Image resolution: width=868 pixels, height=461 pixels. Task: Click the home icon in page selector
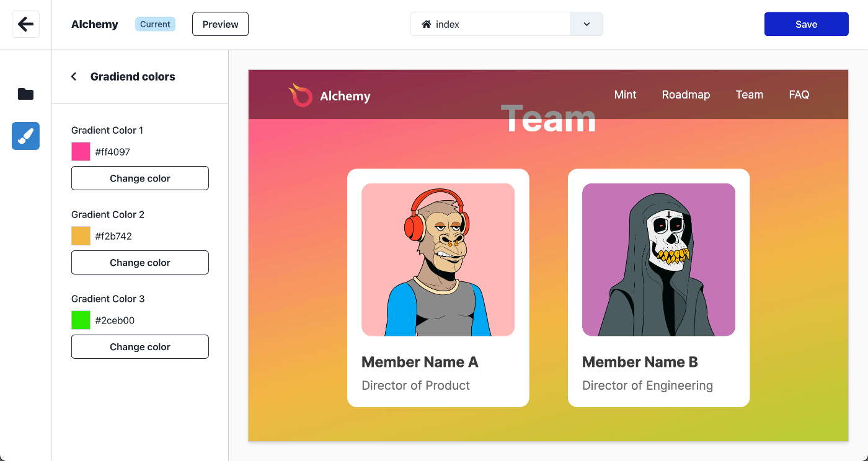(427, 24)
